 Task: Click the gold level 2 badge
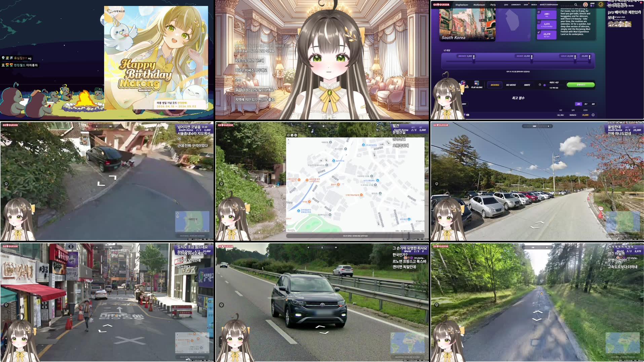601,4
